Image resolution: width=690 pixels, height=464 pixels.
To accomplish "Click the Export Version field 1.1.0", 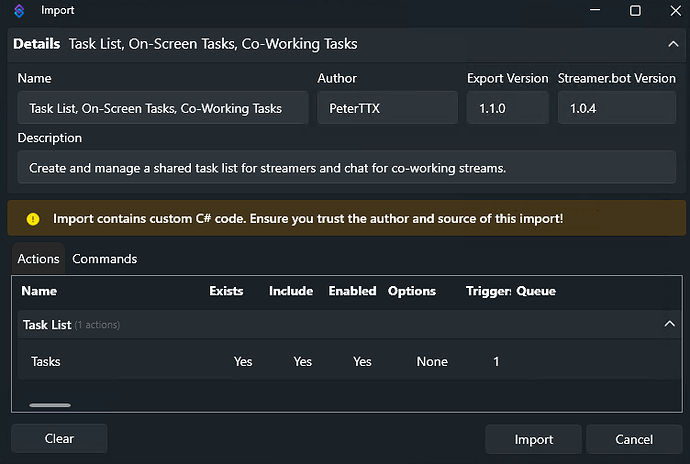I will point(507,108).
